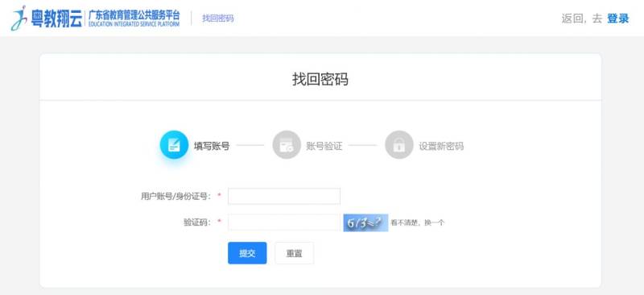Click the 找回密码 page heading
Image resolution: width=644 pixels, height=295 pixels.
[320, 79]
